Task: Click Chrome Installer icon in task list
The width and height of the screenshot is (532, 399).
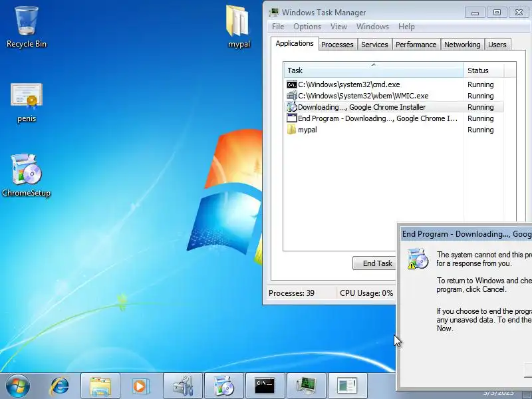Action: (x=291, y=107)
